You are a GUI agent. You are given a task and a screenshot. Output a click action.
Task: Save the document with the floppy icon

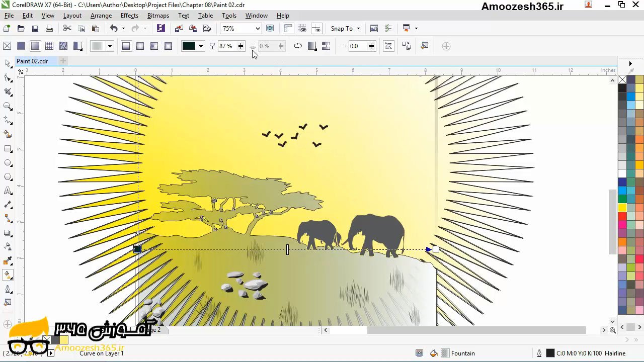(35, 29)
